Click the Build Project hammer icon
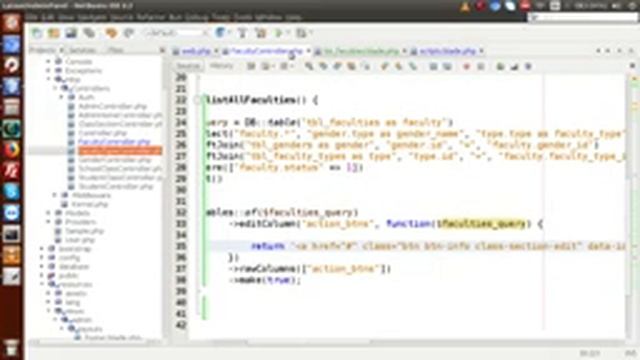 click(x=242, y=33)
